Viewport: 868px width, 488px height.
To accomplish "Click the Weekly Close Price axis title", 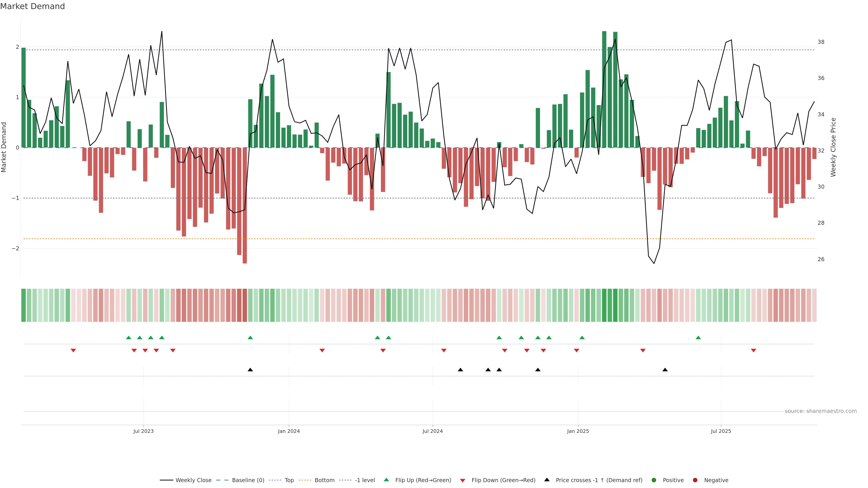I will click(833, 147).
